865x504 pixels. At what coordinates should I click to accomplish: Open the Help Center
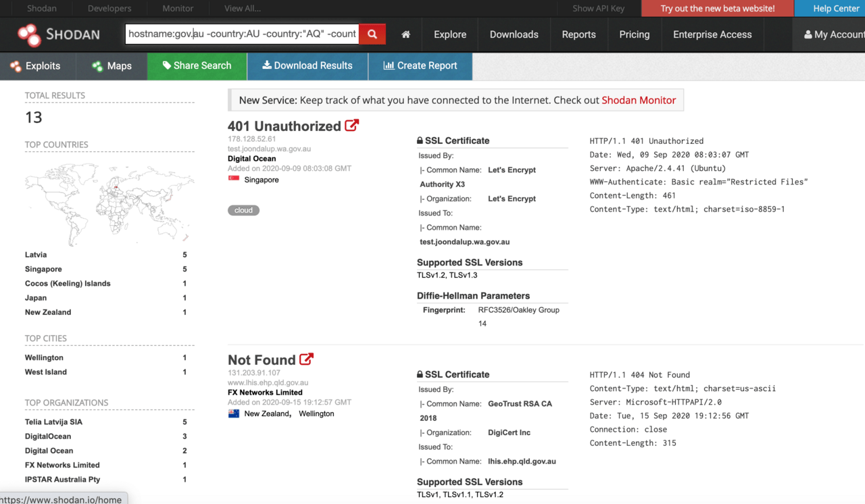[x=836, y=8]
